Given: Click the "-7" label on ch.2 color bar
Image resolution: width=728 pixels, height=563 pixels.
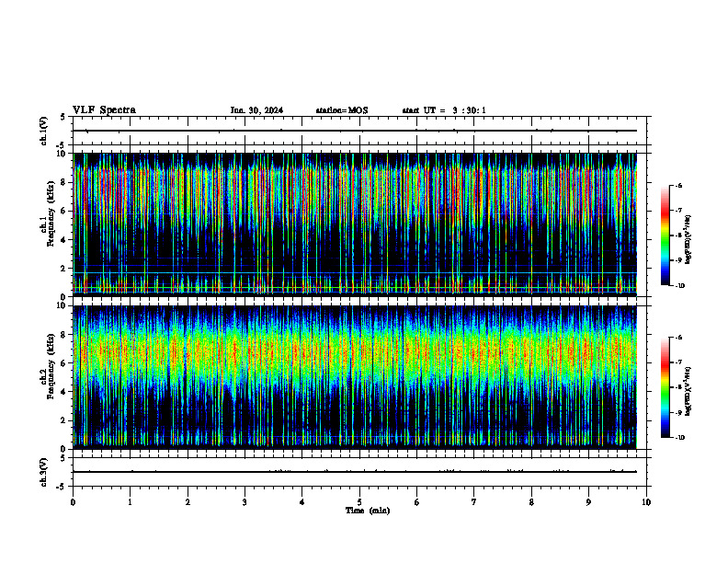Looking at the screenshot, I should [678, 362].
